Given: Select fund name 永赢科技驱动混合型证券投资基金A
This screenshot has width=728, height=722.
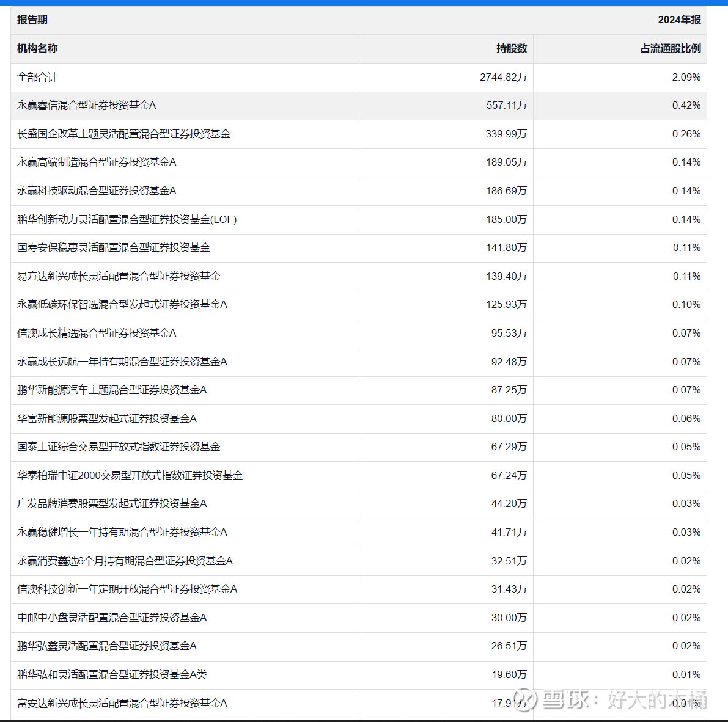Looking at the screenshot, I should point(97,191).
